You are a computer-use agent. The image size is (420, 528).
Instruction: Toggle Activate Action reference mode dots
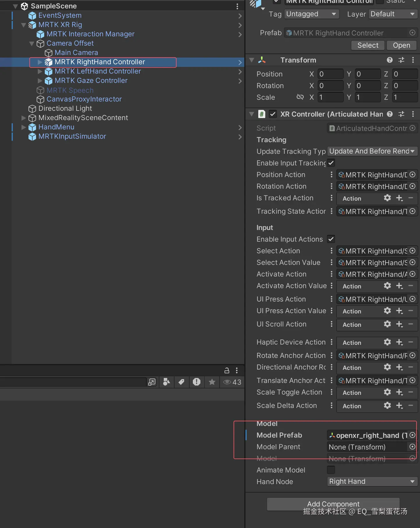click(x=331, y=274)
